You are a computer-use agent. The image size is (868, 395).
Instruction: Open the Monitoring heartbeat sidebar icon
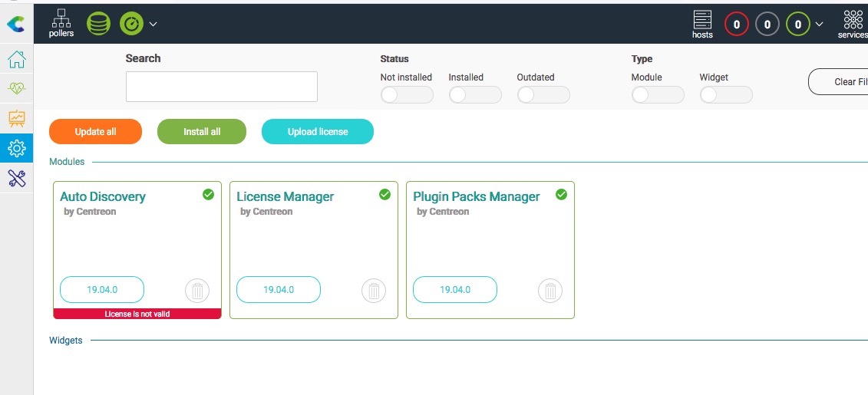click(x=16, y=89)
